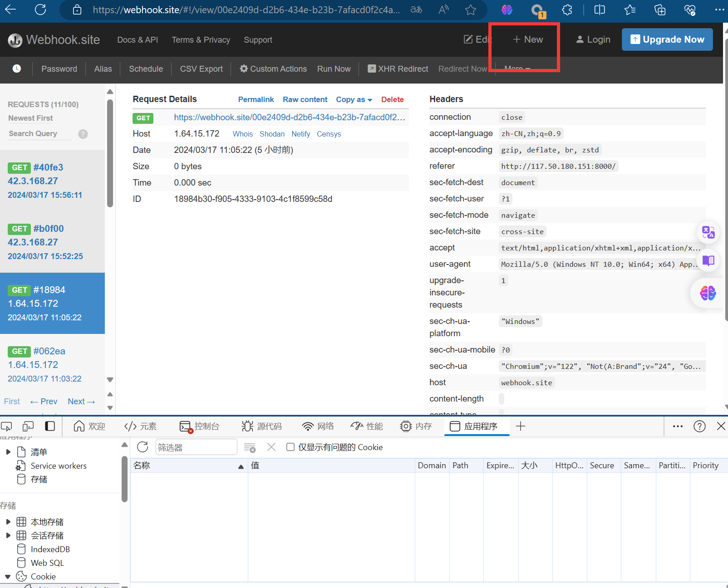Enable only show problematic Cookie checkbox
This screenshot has width=728, height=588.
[290, 447]
